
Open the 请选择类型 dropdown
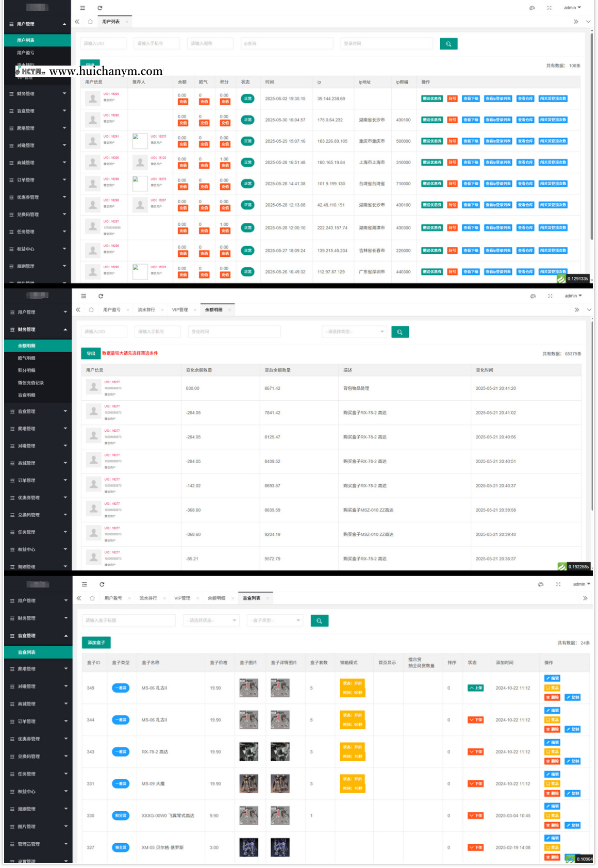[x=354, y=332]
